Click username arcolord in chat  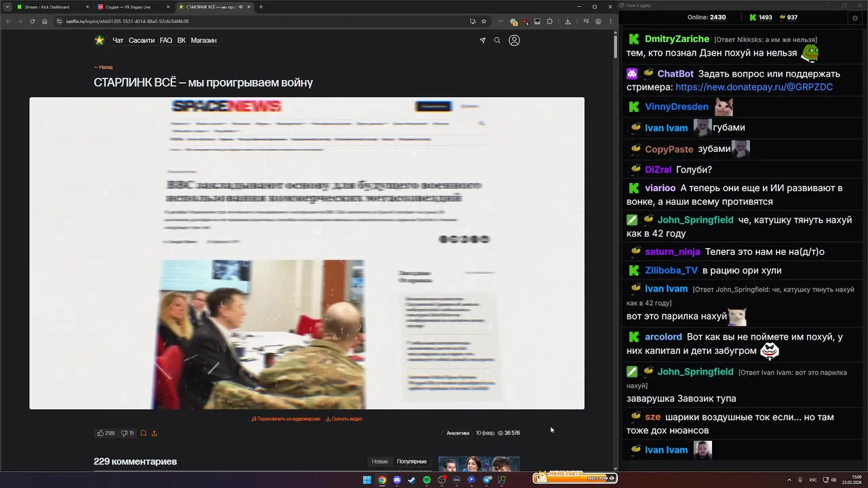click(x=663, y=337)
